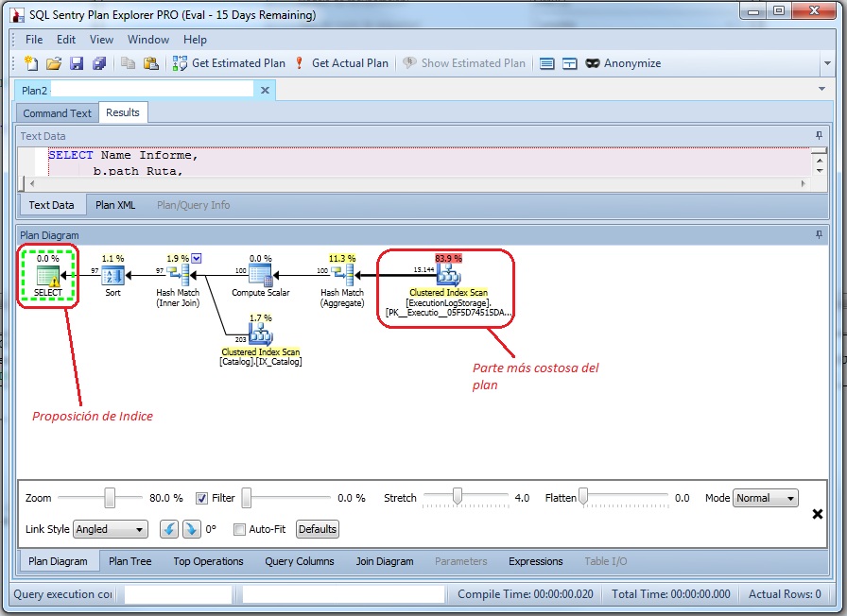The height and width of the screenshot is (616, 847).
Task: Click the Sort operator node
Action: [112, 276]
